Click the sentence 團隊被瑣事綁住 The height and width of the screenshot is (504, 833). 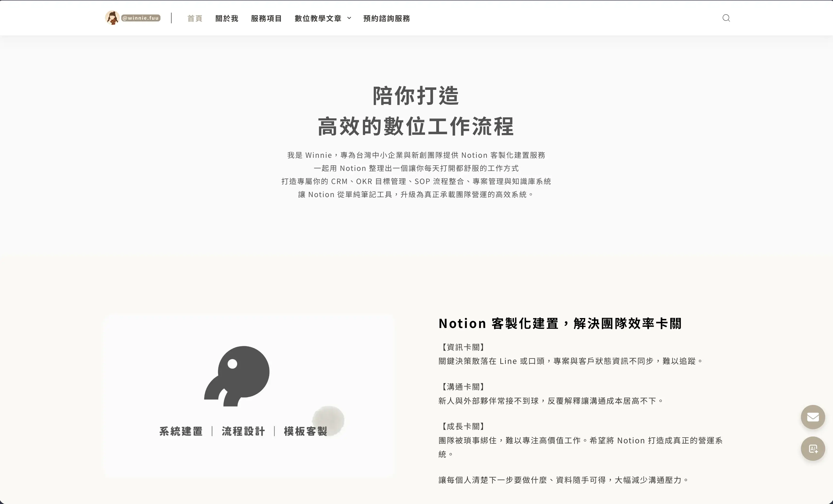[x=581, y=447]
